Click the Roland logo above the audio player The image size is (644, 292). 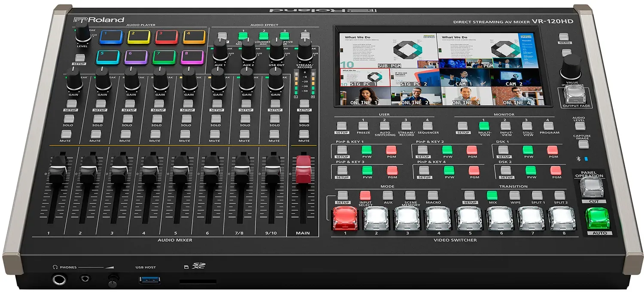[x=100, y=19]
